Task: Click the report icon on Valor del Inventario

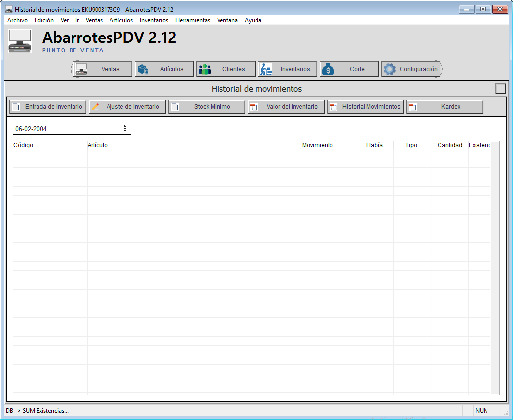Action: tap(254, 107)
